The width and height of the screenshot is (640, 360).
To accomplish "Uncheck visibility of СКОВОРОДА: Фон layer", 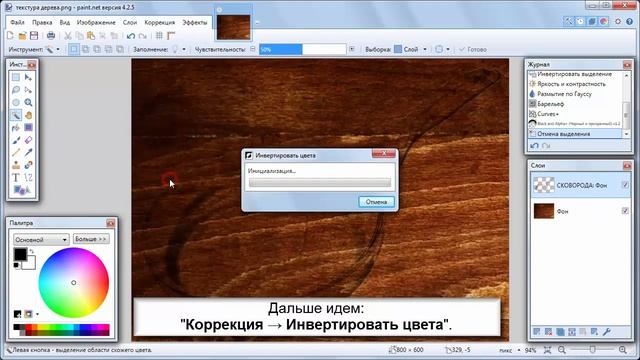I will tap(625, 185).
